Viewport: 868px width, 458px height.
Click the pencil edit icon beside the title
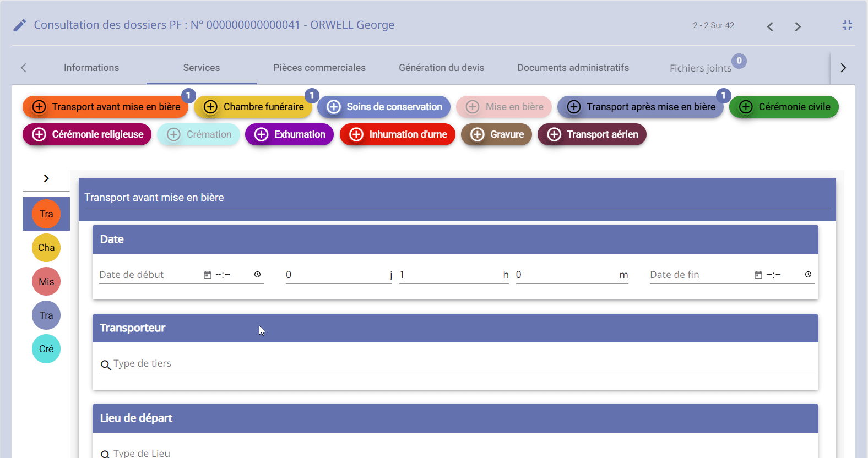click(20, 25)
